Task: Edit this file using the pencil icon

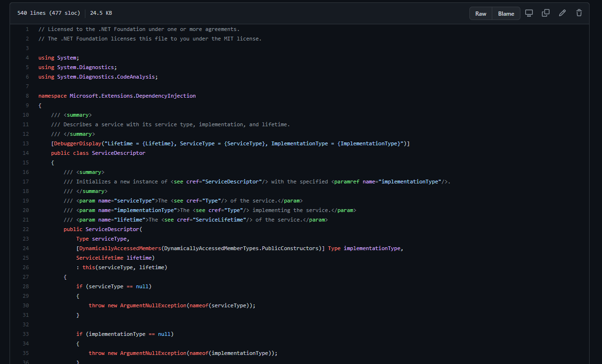Action: click(x=562, y=13)
